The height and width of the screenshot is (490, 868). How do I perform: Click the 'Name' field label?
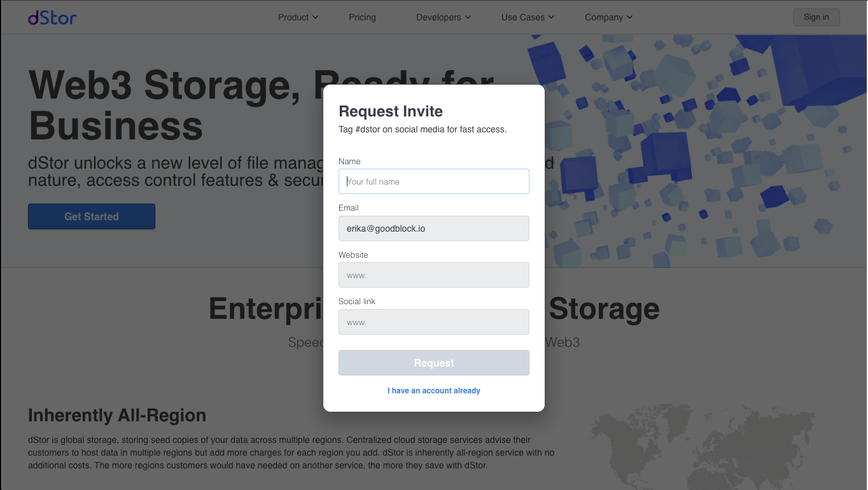point(349,162)
